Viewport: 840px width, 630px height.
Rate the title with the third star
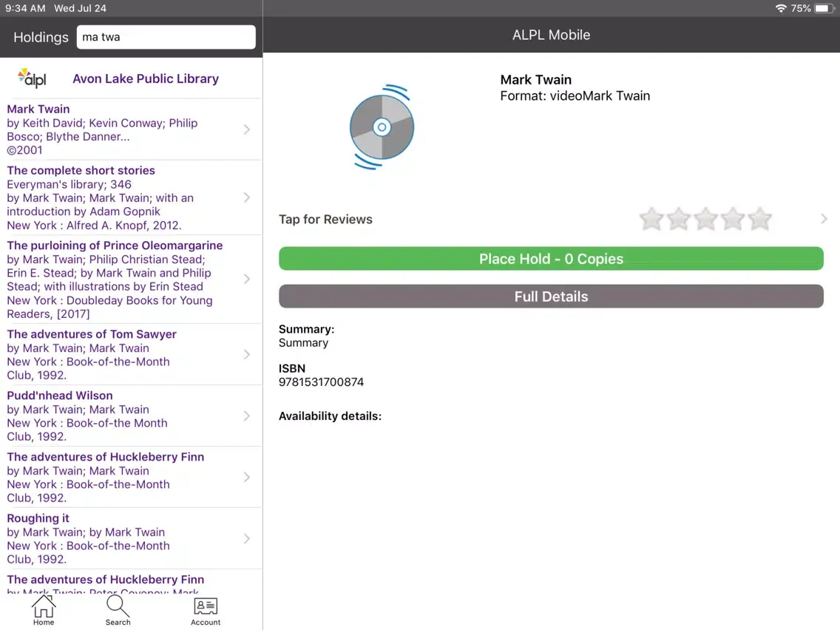click(x=705, y=219)
